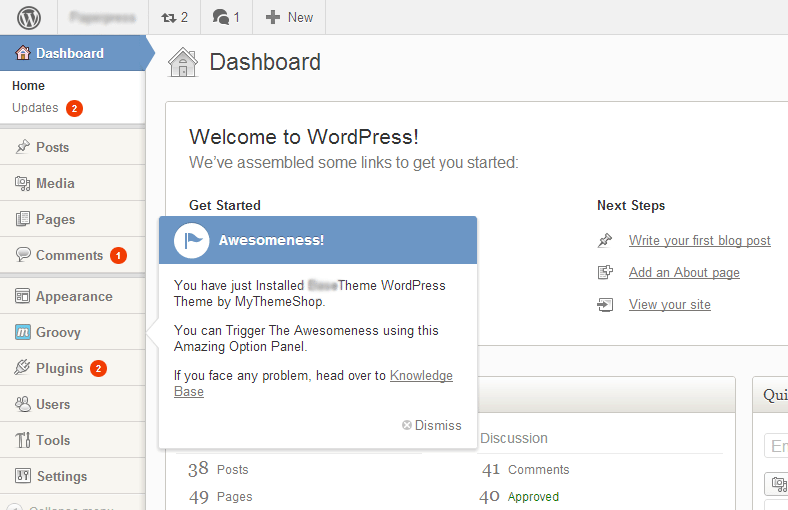Open the Users menu
Viewport: 788px width, 510px height.
point(73,404)
